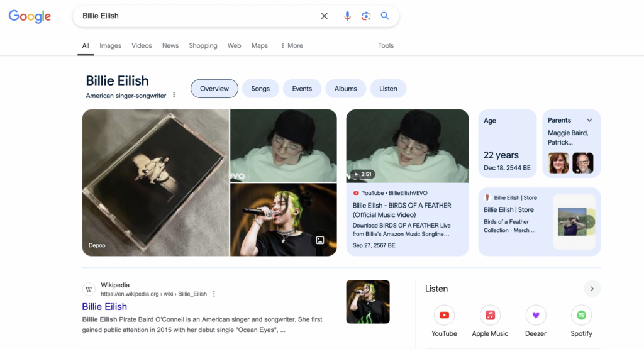Viewport: 644px width, 349px height.
Task: Click the blue search magnifier icon
Action: point(385,16)
